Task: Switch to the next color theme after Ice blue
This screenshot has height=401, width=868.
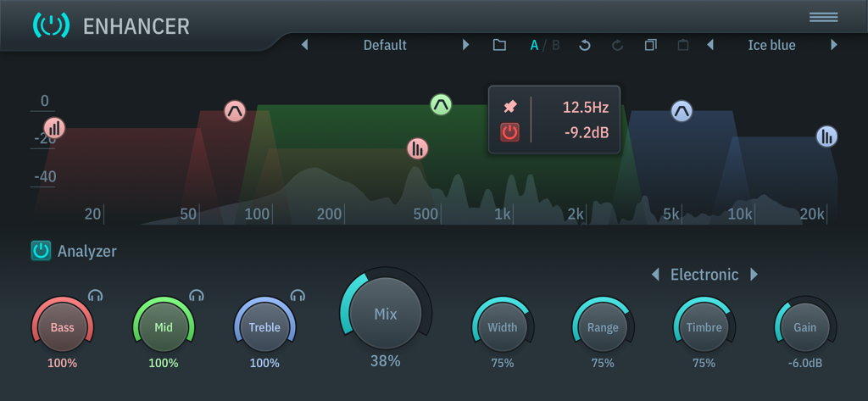Action: pyautogui.click(x=834, y=45)
